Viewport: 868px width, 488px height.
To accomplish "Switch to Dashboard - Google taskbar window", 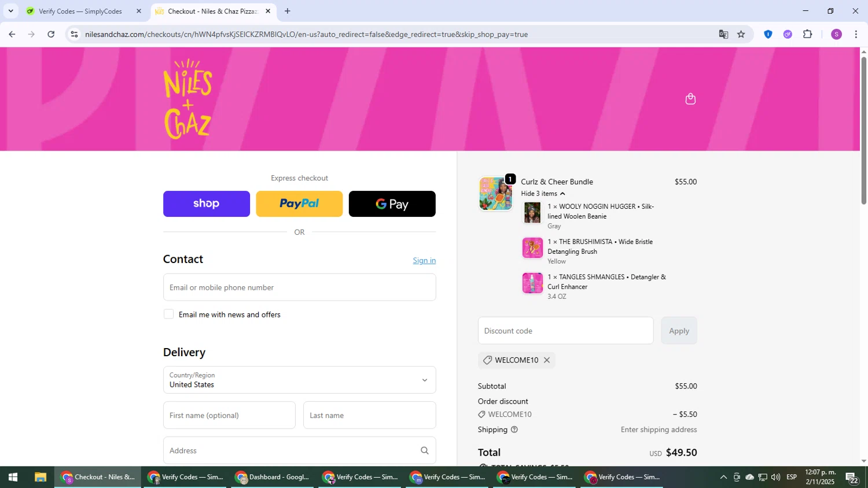I will coord(273,477).
